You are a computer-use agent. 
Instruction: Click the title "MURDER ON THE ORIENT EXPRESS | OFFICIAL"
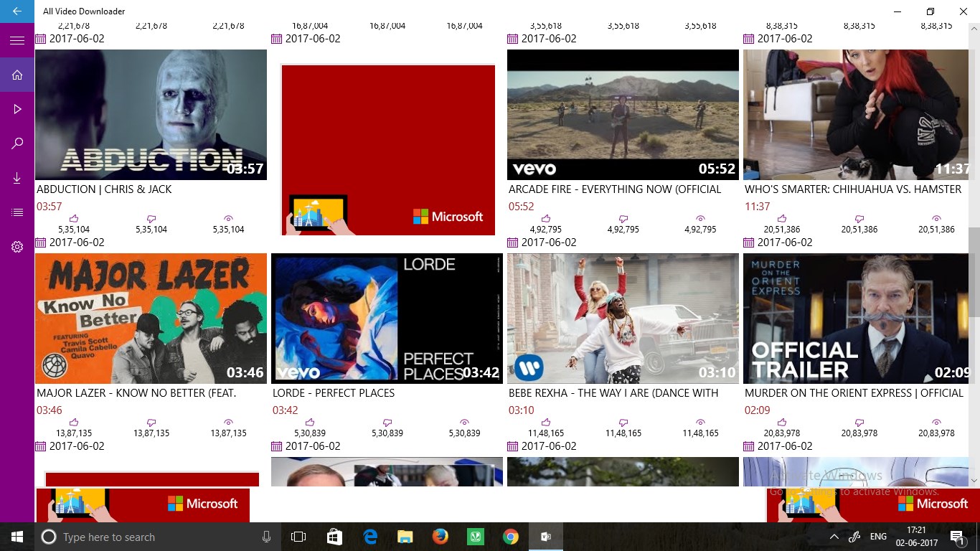(854, 393)
